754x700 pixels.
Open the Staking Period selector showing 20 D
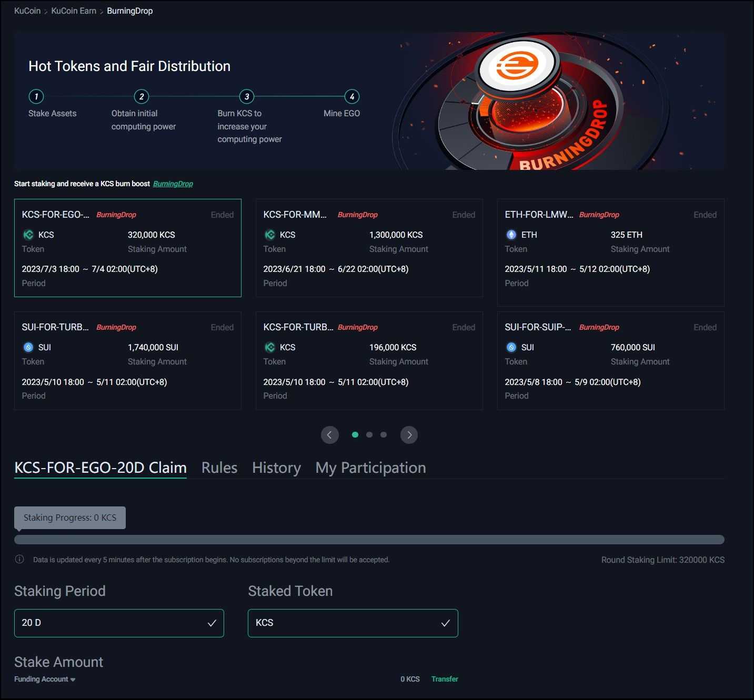pyautogui.click(x=119, y=623)
